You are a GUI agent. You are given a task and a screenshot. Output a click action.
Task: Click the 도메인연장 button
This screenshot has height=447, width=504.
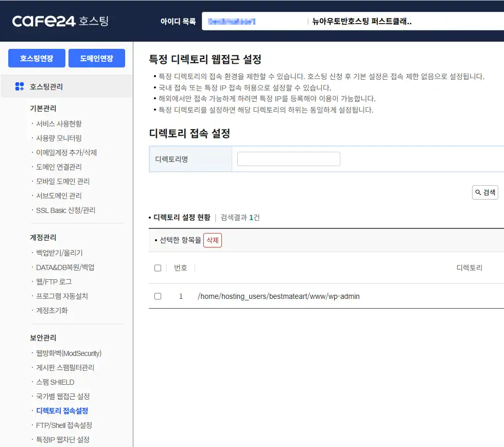(x=96, y=58)
